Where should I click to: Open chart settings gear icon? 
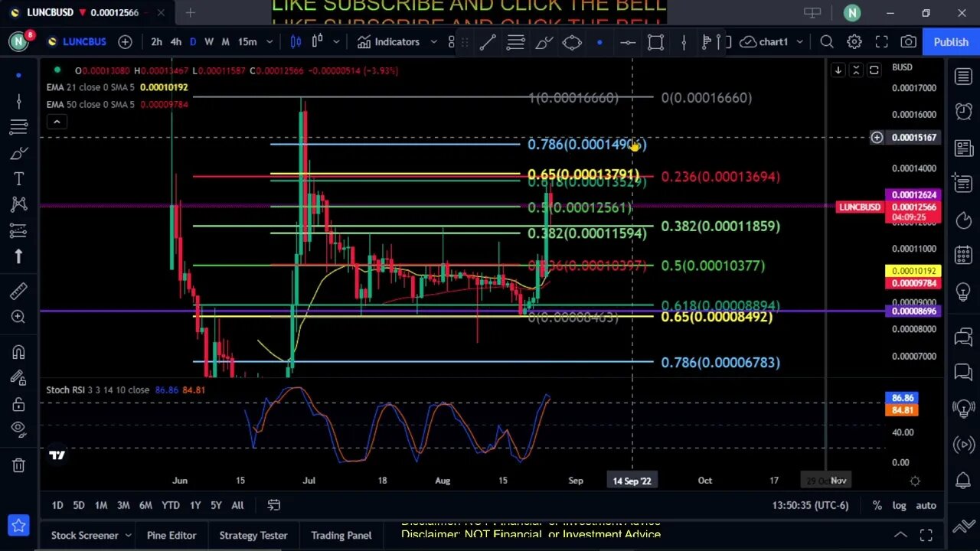854,42
